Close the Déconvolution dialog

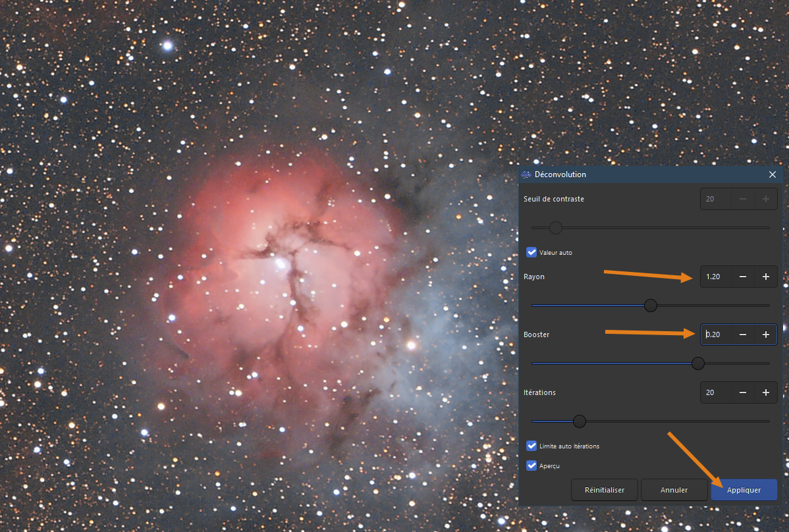click(x=773, y=174)
